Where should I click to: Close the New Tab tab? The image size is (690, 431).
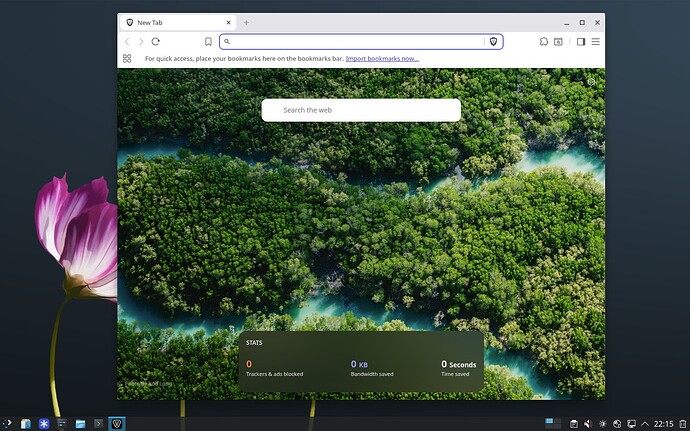pos(228,22)
